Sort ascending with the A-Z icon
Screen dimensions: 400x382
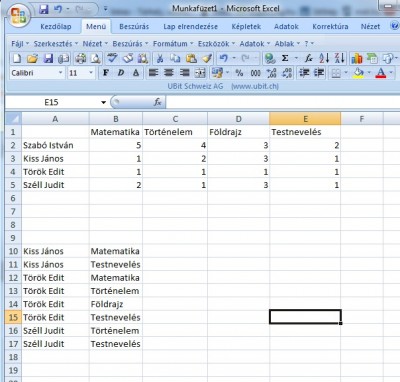pyautogui.click(x=324, y=58)
